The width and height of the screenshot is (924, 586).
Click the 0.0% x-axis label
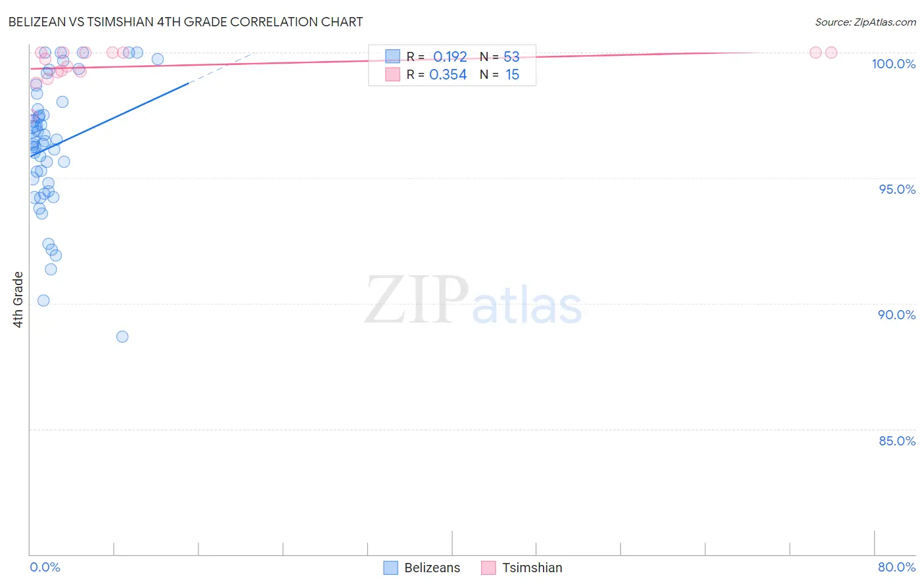coord(45,567)
